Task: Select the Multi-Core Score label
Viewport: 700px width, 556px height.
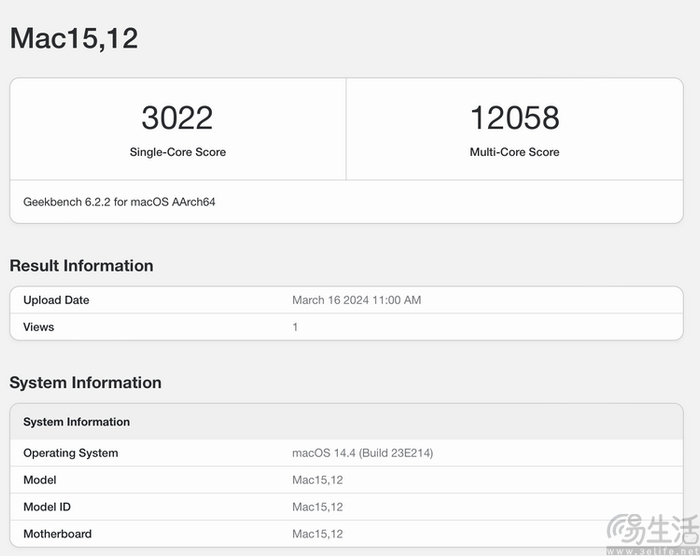Action: click(514, 152)
